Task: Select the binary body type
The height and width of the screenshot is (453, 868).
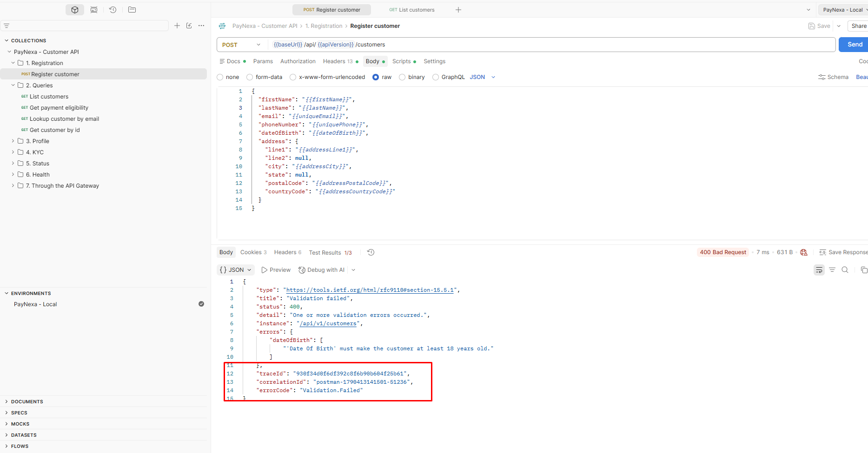Action: point(402,77)
